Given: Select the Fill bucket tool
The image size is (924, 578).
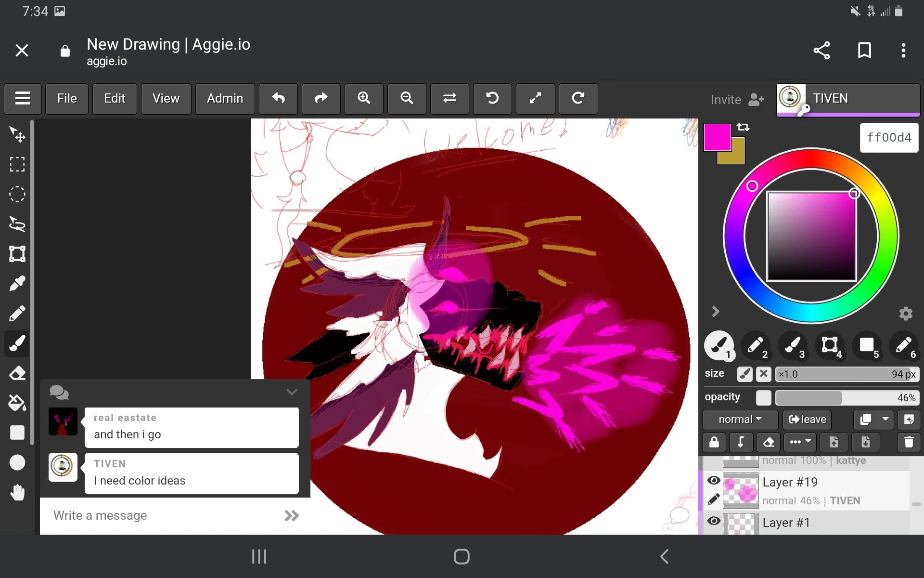Looking at the screenshot, I should 17,403.
